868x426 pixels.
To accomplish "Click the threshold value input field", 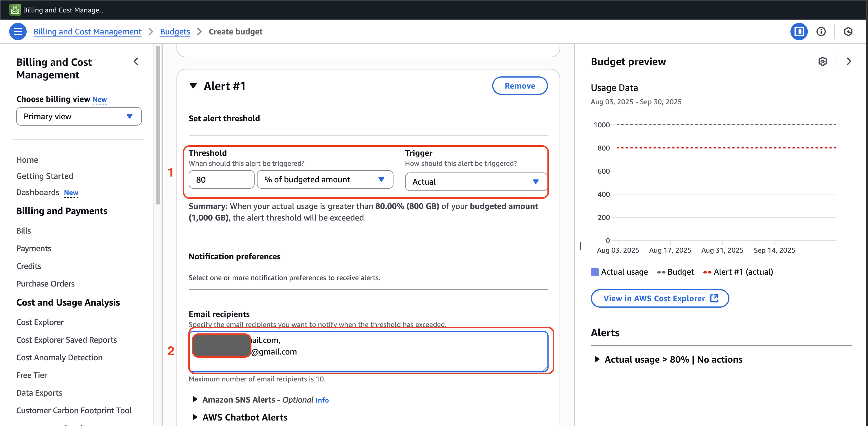I will (221, 179).
